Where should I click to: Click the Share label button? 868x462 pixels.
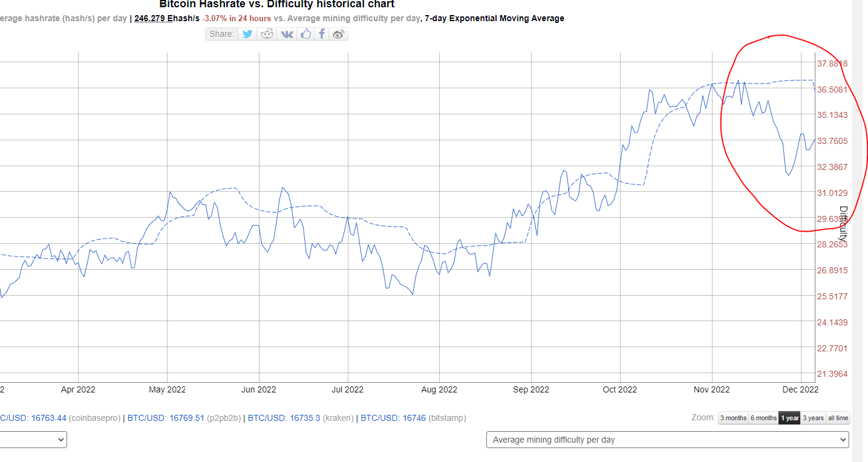point(221,34)
